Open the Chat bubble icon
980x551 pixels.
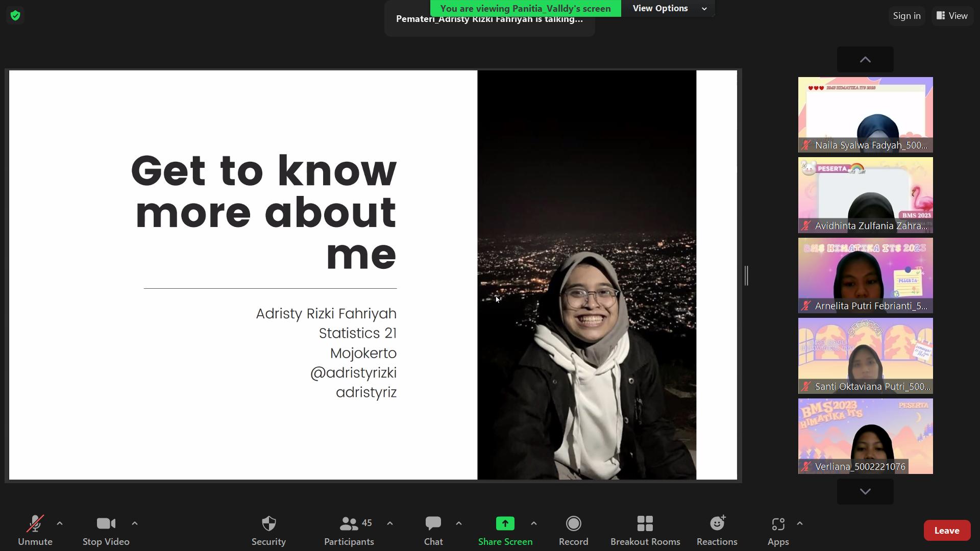(x=433, y=524)
